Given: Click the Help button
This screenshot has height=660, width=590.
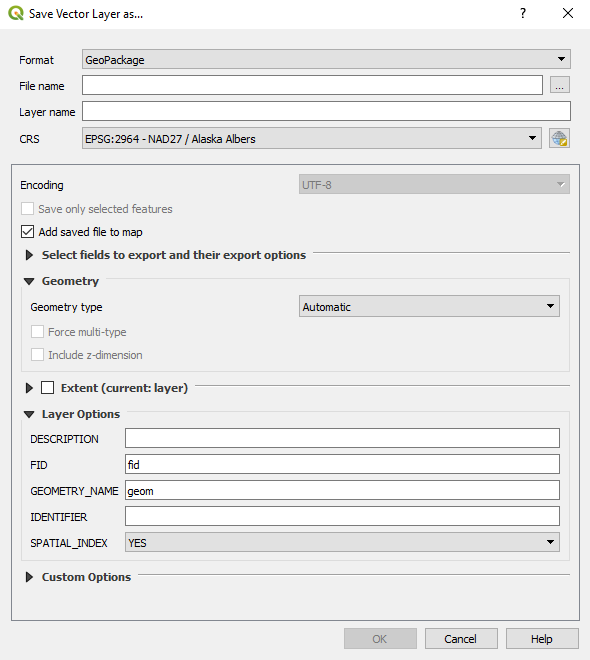Looking at the screenshot, I should point(542,639).
